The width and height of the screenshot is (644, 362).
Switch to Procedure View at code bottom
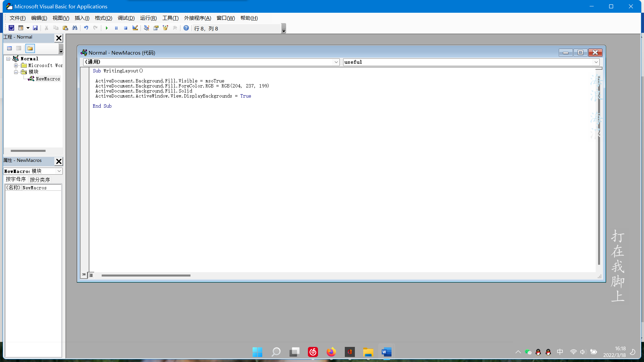(x=84, y=275)
